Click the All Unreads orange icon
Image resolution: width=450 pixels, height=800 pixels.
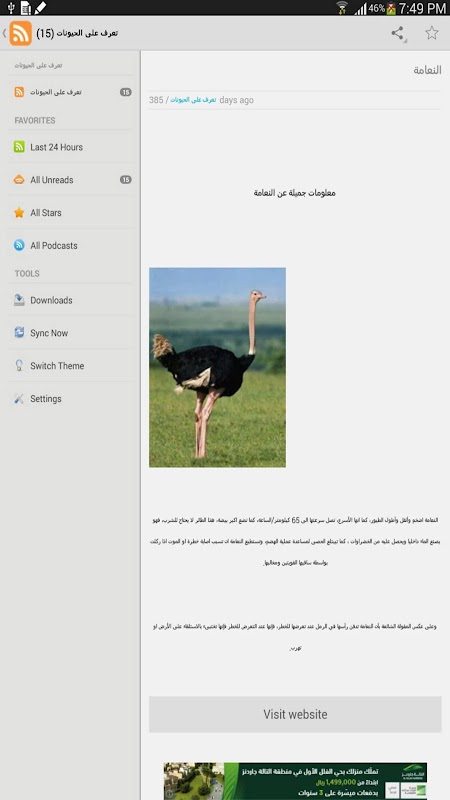point(19,180)
